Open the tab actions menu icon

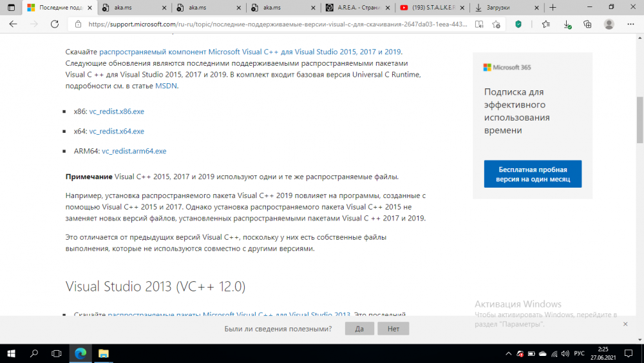(x=11, y=7)
